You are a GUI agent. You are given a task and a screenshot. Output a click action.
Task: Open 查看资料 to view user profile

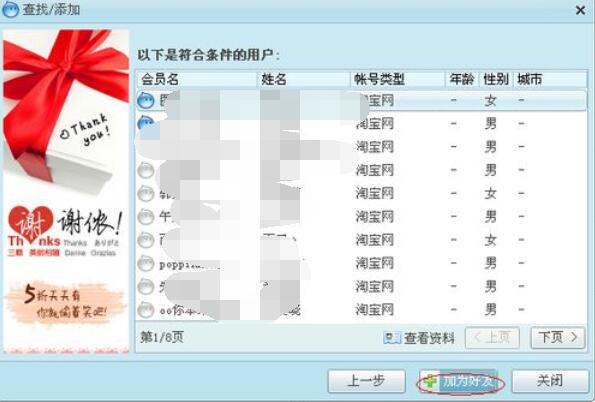[419, 337]
